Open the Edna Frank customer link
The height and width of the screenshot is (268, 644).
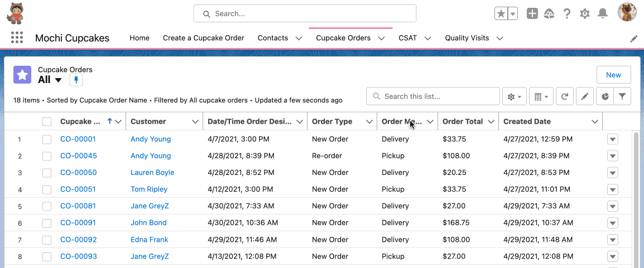[x=150, y=240]
